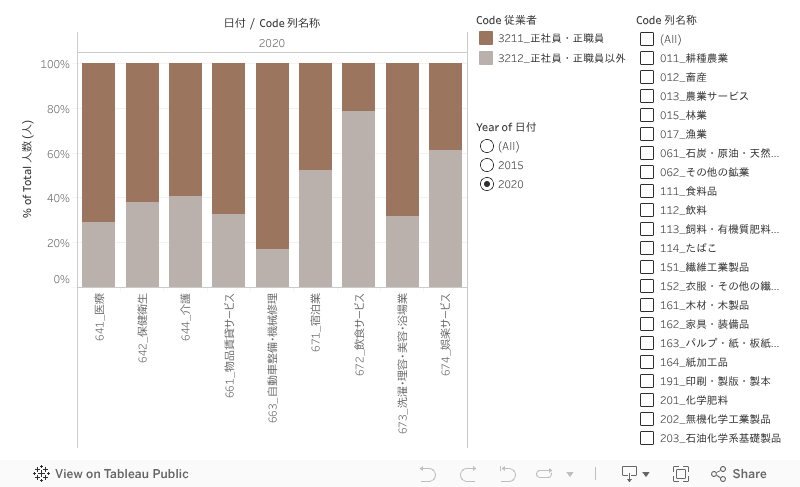Image resolution: width=800 pixels, height=487 pixels.
Task: Expand the download options arrow
Action: point(646,474)
